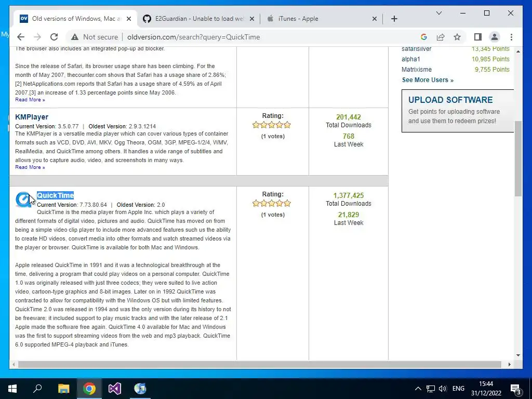Screen dimensions: 532x399
Task: Open the QuickTime software title link
Action: [x=55, y=195]
